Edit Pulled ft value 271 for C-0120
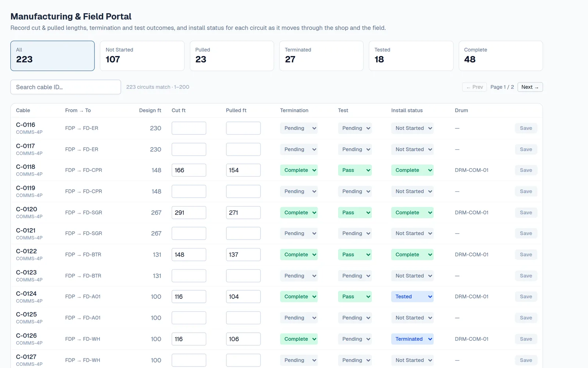 pyautogui.click(x=243, y=212)
